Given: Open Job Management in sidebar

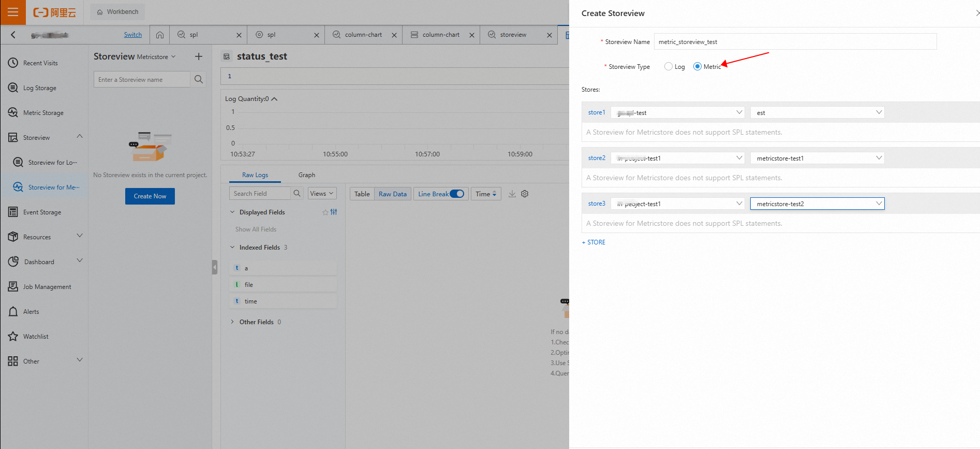Looking at the screenshot, I should coord(47,287).
